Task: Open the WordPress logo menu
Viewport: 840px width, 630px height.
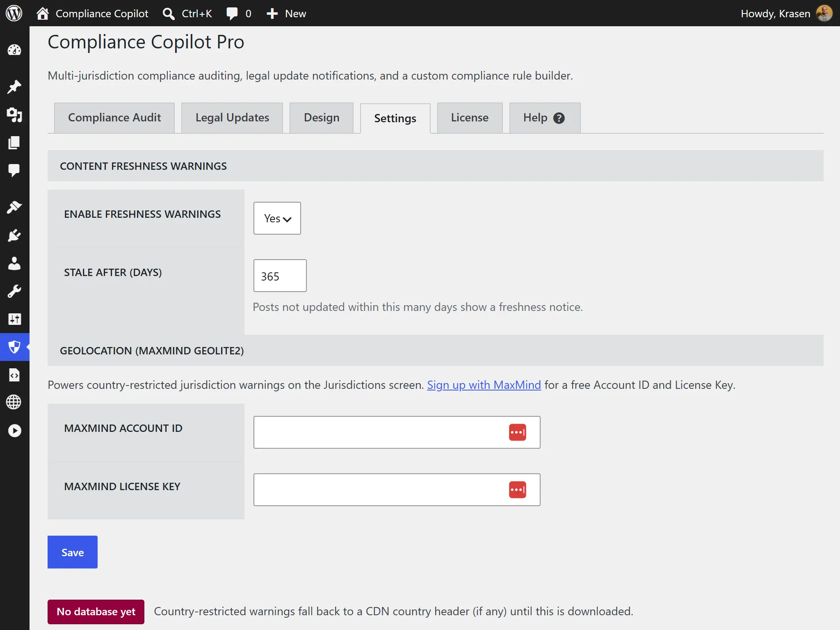Action: point(14,14)
